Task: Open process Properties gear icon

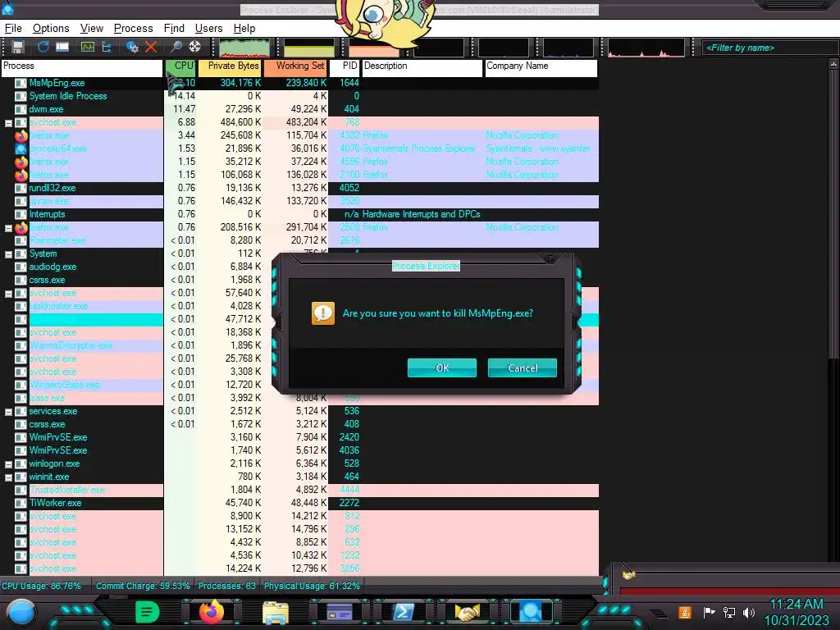Action: 132,47
